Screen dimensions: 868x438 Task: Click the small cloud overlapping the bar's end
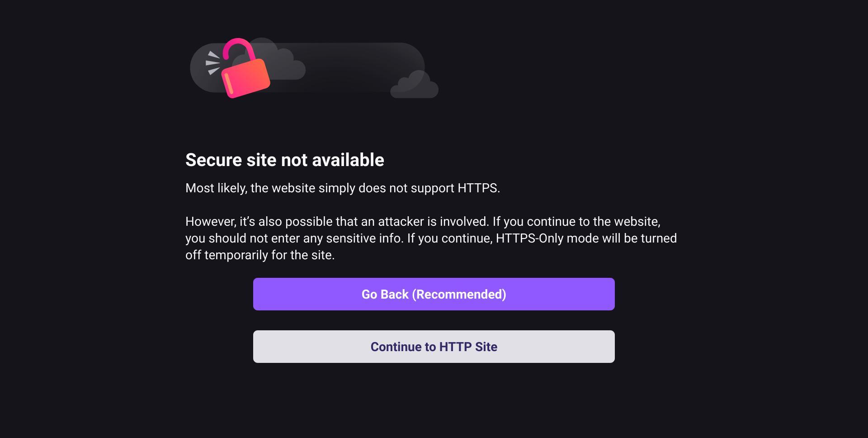(414, 85)
